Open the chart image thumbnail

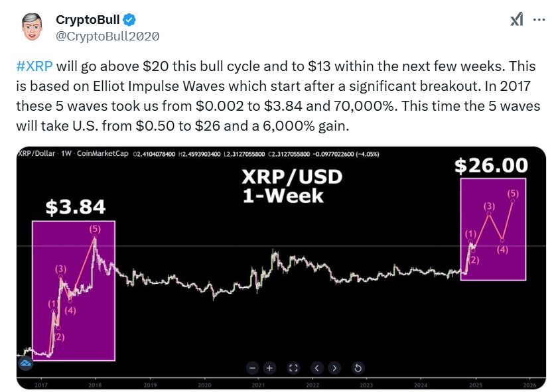pyautogui.click(x=281, y=268)
